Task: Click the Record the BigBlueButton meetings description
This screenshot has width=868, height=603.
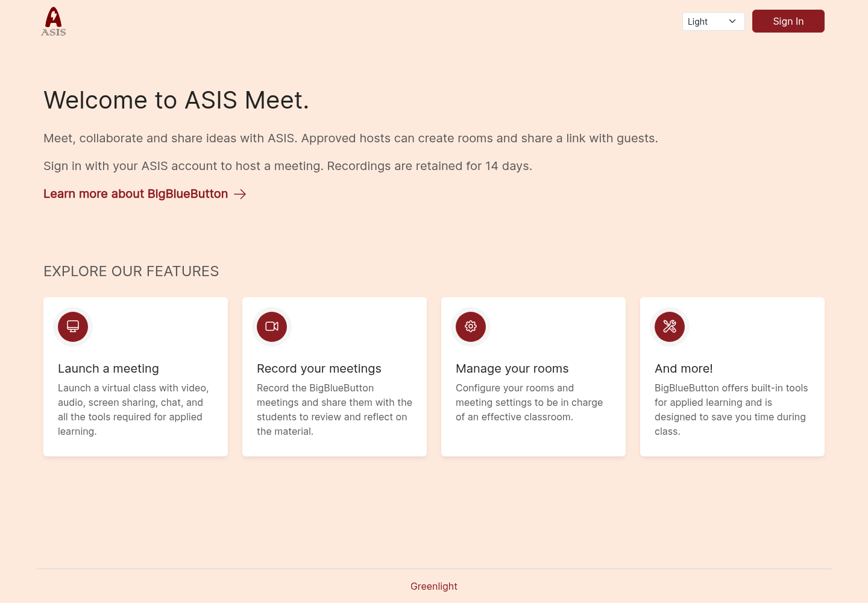Action: 335,409
